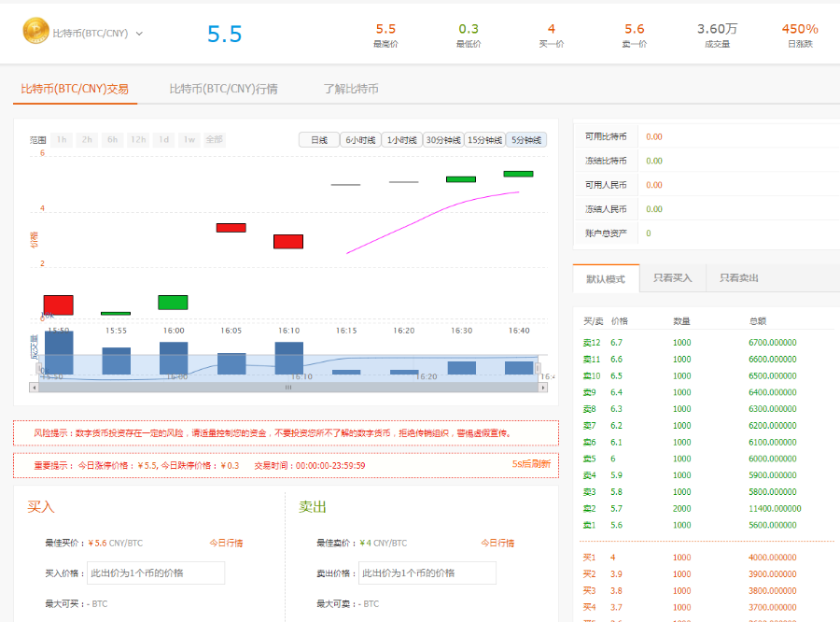
Task: Click the left arrow of chart scrollbar
Action: (34, 387)
